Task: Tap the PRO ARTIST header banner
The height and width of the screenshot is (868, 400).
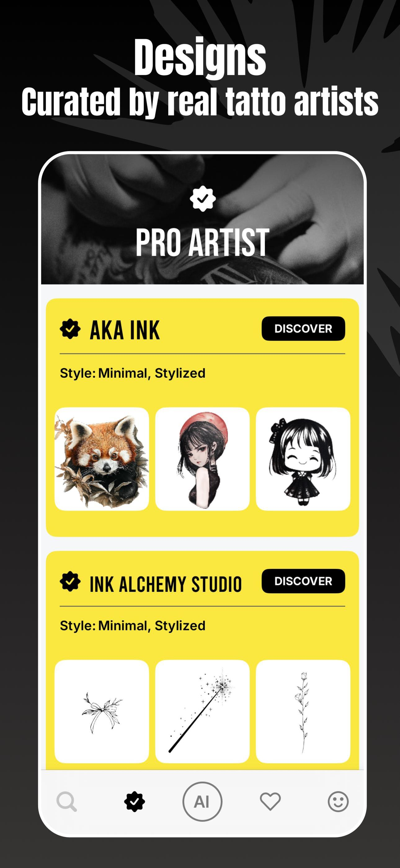Action: tap(202, 219)
